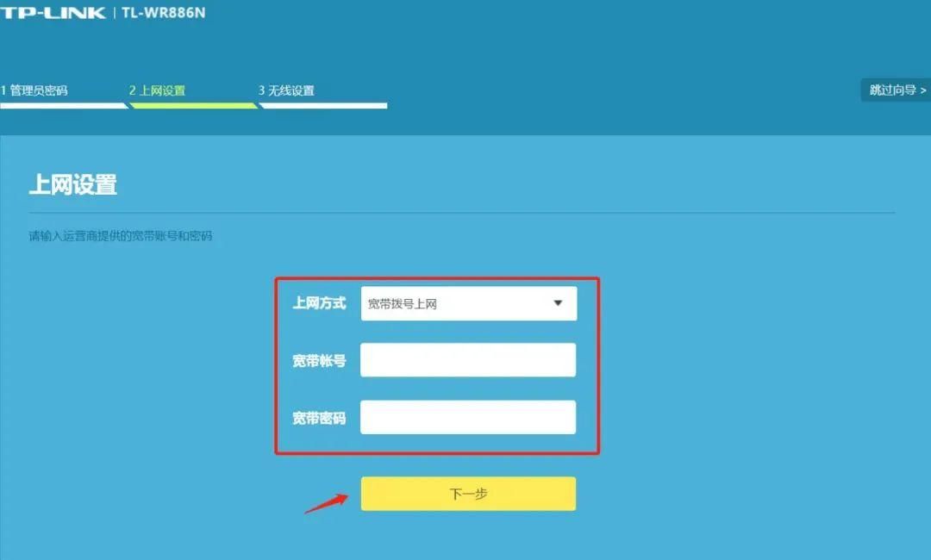Click the yellow 下一步 button
This screenshot has height=560, width=931.
468,494
